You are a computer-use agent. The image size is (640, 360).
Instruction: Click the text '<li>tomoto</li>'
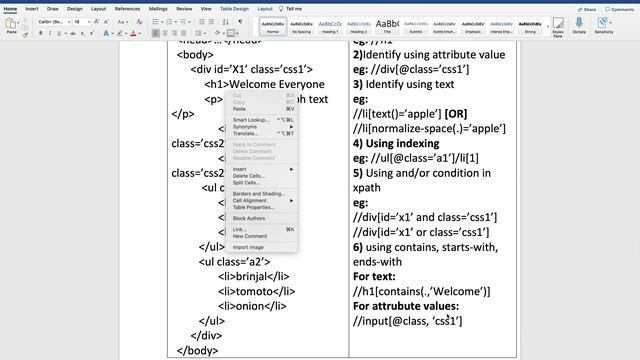coord(256,291)
